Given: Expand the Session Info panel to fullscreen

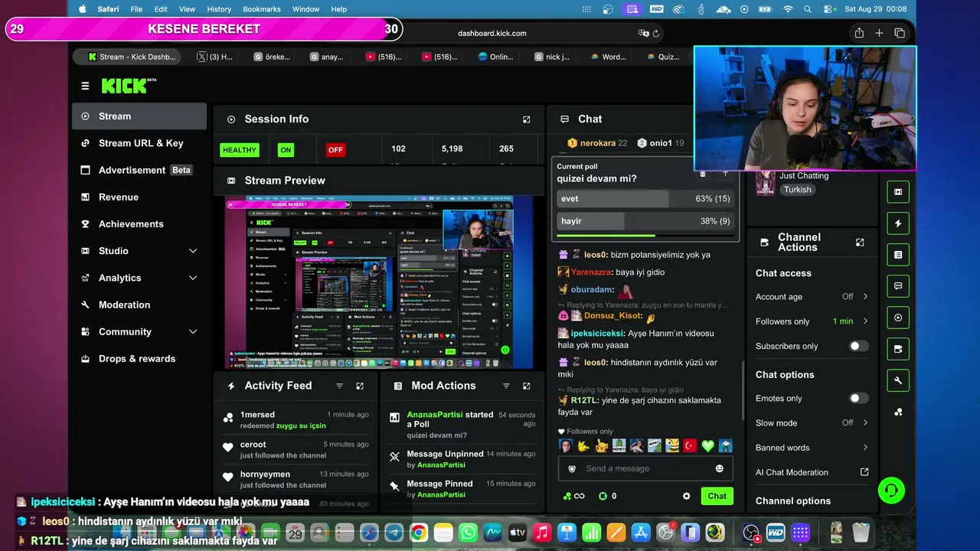Looking at the screenshot, I should click(527, 119).
